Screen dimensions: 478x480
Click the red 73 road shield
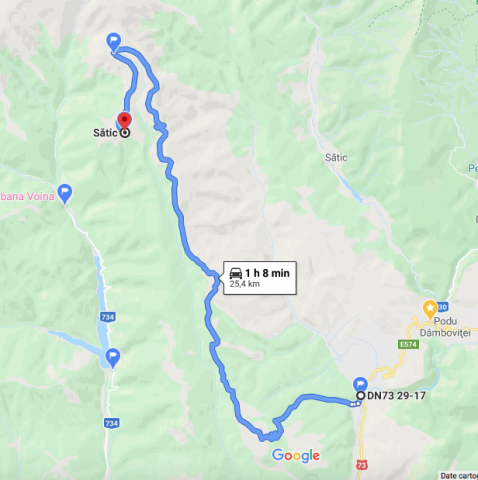pos(362,465)
